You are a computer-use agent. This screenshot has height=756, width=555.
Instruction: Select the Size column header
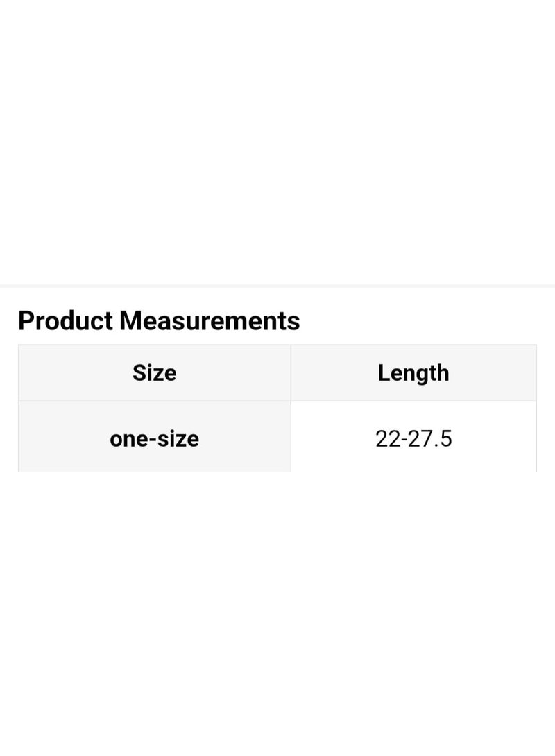pos(154,372)
